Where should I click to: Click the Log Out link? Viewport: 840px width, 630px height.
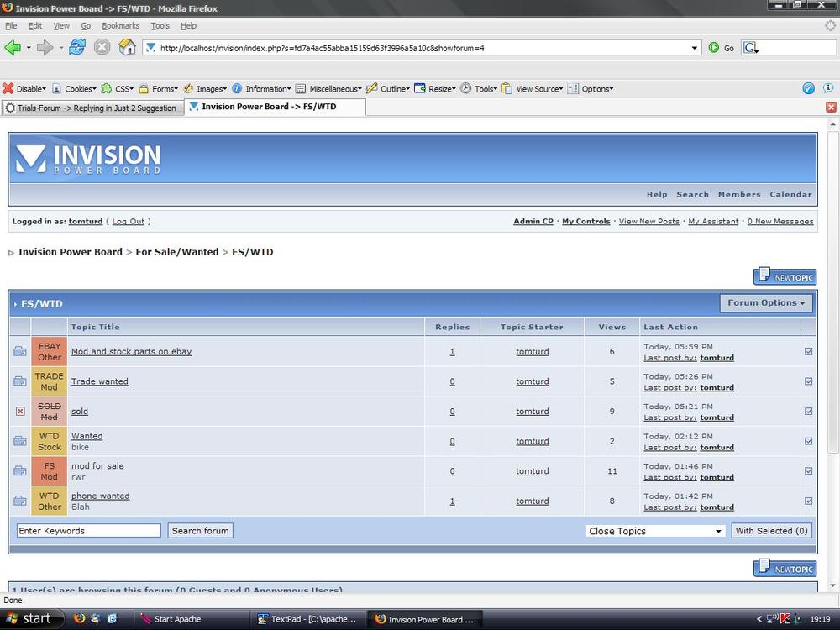pyautogui.click(x=128, y=221)
